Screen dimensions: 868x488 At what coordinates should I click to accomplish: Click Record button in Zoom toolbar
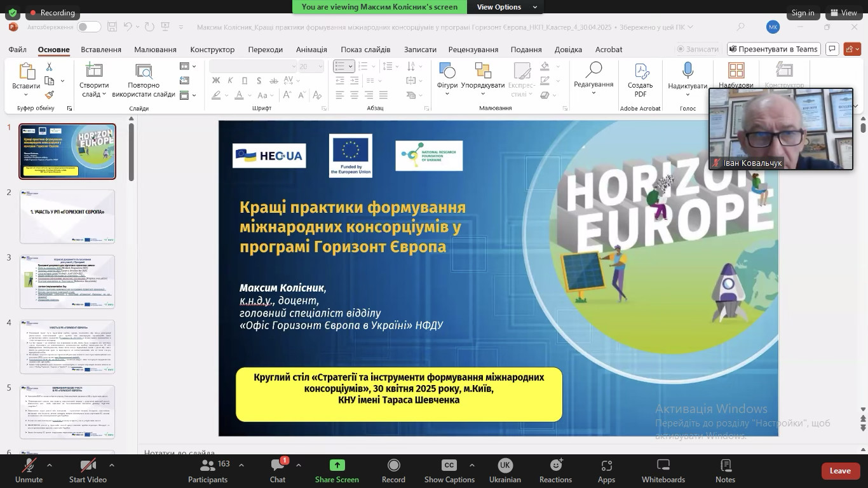393,471
